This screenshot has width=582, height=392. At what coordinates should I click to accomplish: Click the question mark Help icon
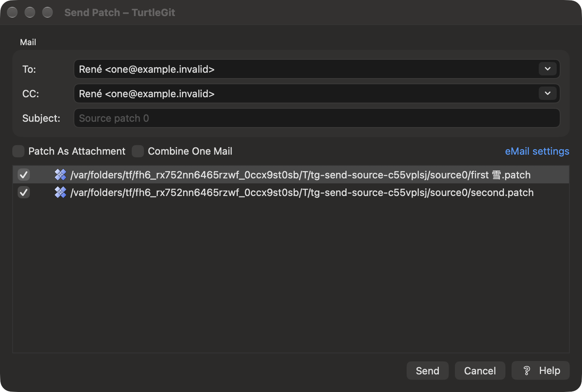[x=526, y=371]
